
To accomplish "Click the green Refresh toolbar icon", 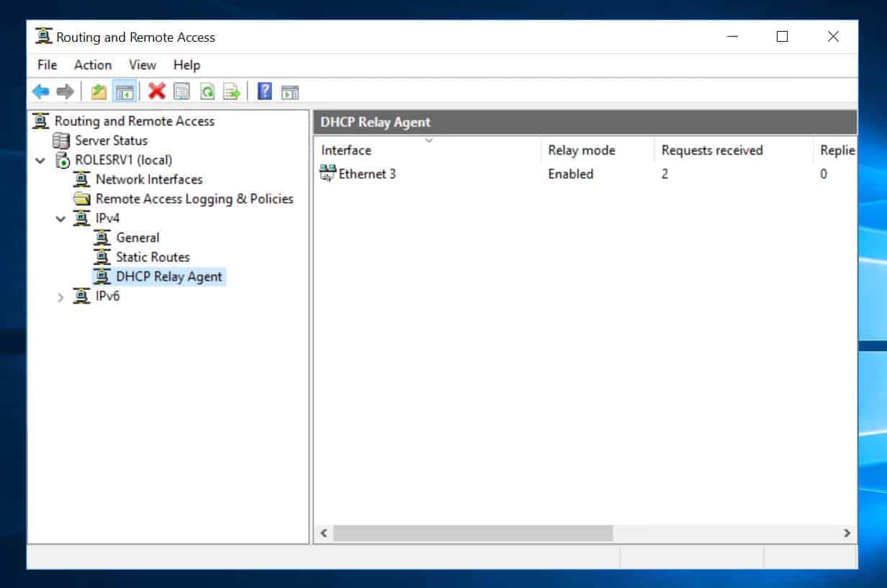I will click(x=207, y=91).
